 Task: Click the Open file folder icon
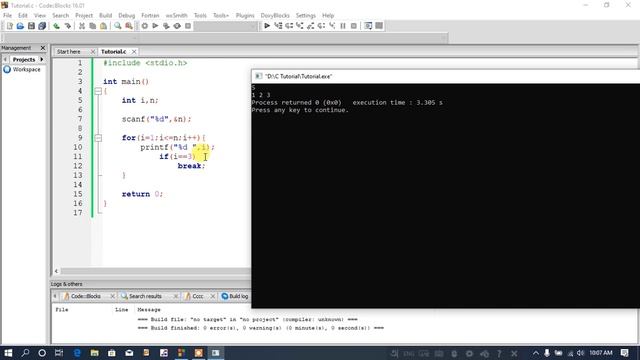[x=20, y=26]
